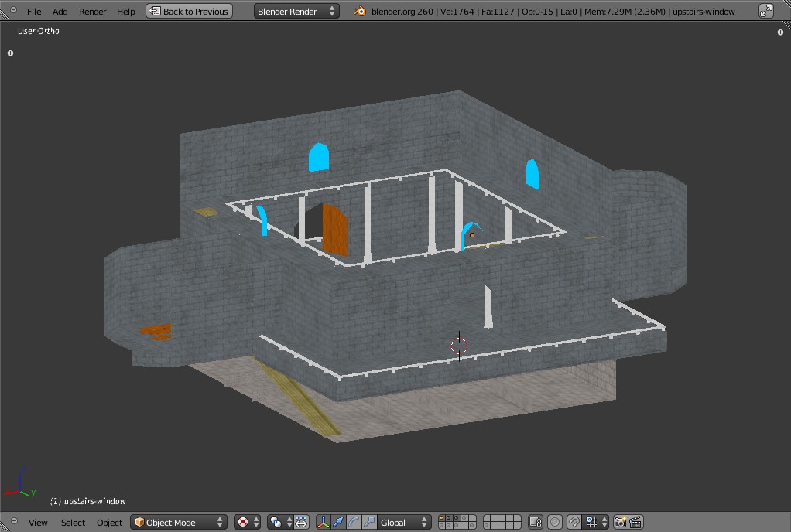Open the Select menu in viewport header
791x532 pixels.
click(73, 523)
